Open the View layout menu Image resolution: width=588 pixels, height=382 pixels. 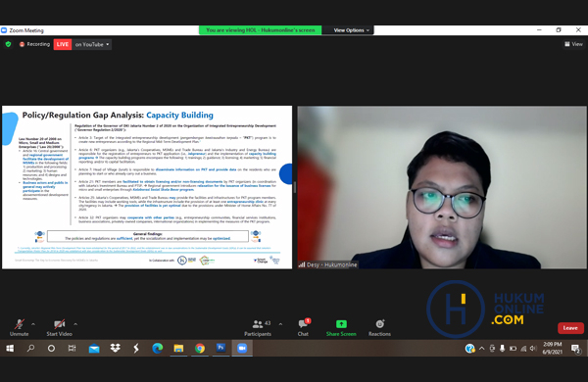[573, 44]
